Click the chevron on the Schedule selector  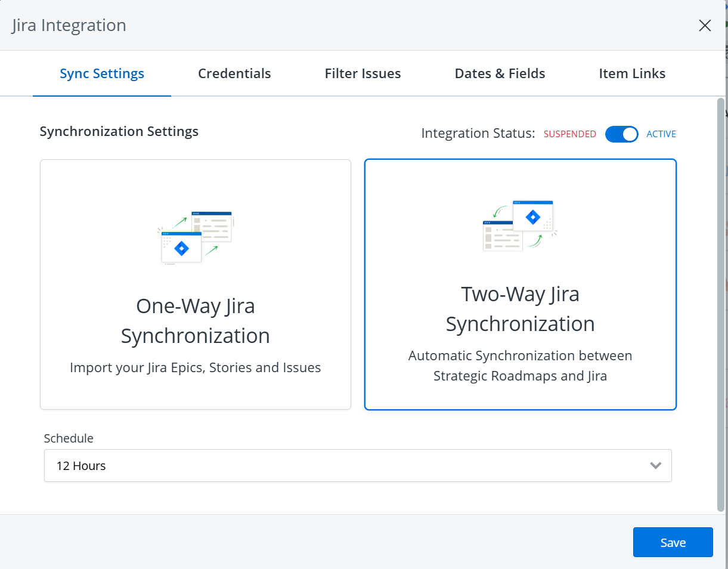click(655, 465)
